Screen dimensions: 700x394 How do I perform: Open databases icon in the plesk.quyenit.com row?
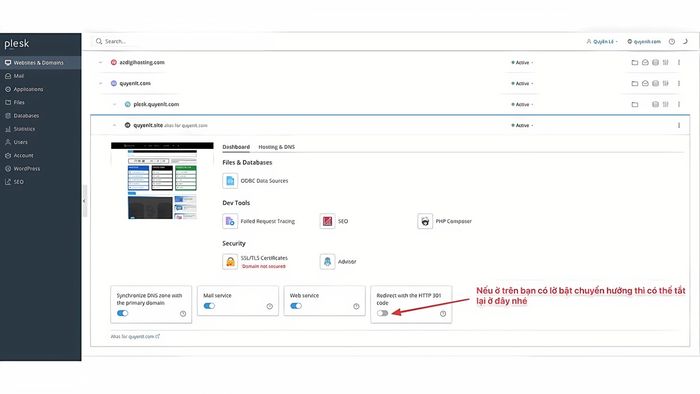click(655, 104)
